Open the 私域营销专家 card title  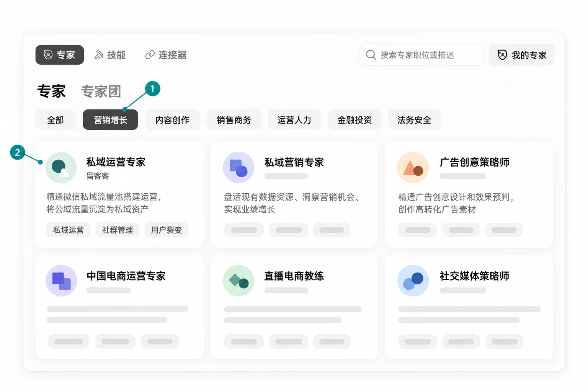294,162
